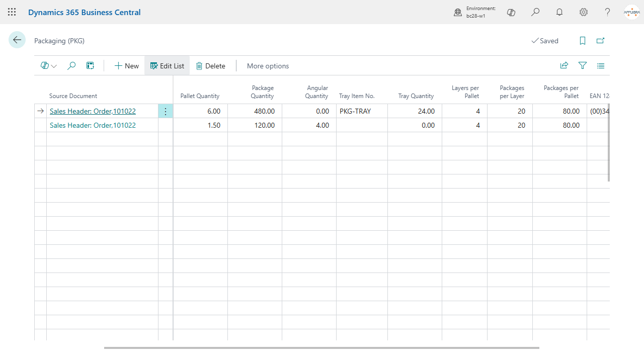Click the horizontal scrollbar at the bottom

click(x=321, y=347)
